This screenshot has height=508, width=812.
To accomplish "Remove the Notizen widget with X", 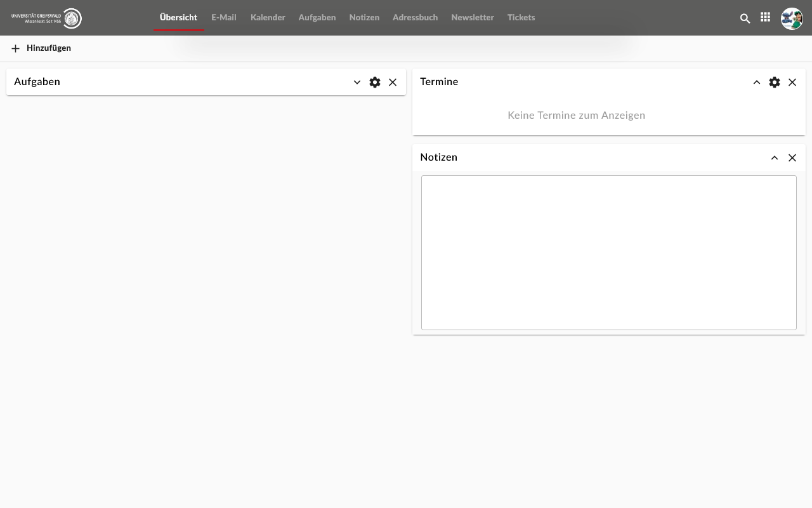I will pyautogui.click(x=792, y=157).
